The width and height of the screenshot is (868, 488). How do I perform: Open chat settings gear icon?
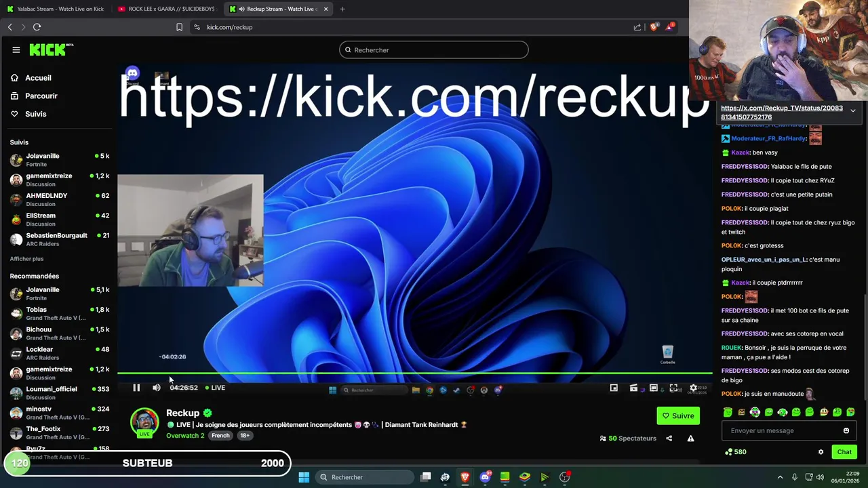click(821, 452)
